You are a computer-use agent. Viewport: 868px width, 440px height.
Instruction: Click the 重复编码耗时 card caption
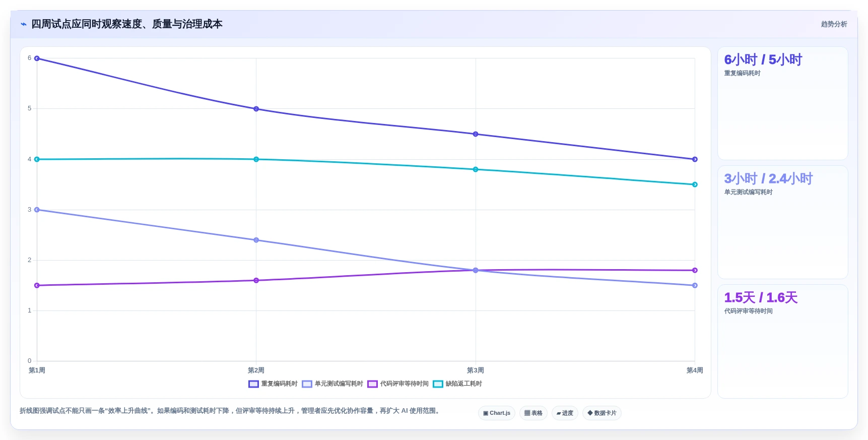[742, 74]
